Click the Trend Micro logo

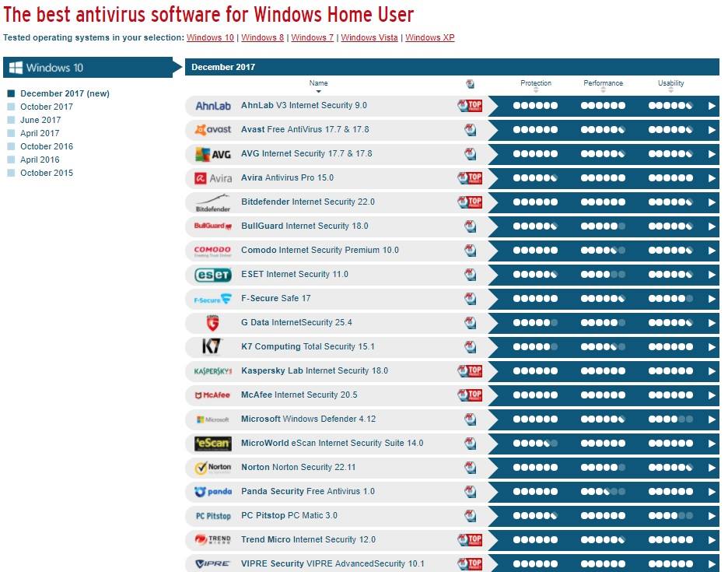pos(212,539)
